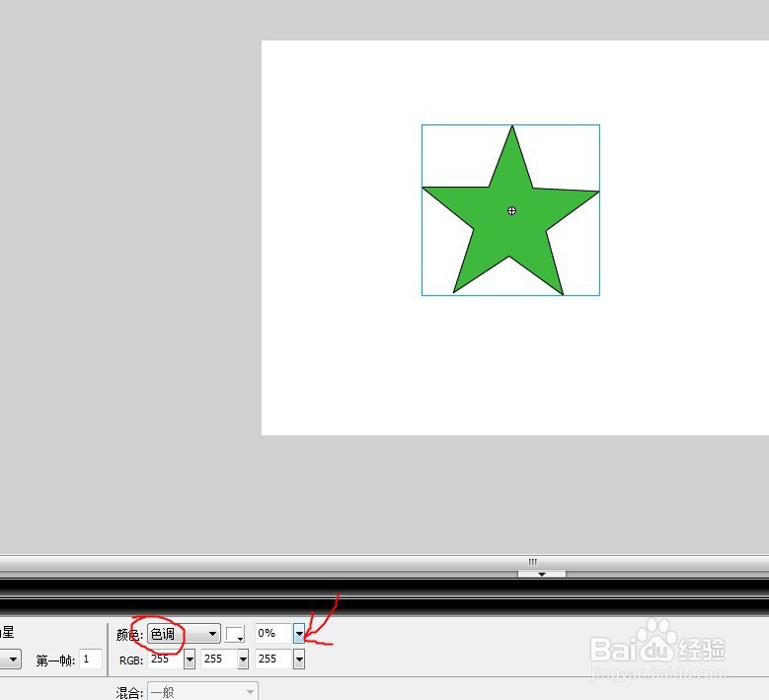769x700 pixels.
Task: Open the tint color swatch picker
Action: [235, 634]
